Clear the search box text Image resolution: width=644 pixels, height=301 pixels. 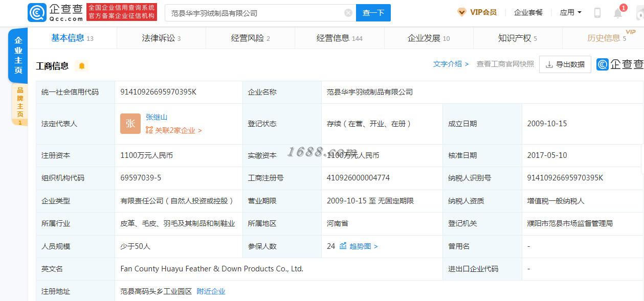[x=348, y=13]
